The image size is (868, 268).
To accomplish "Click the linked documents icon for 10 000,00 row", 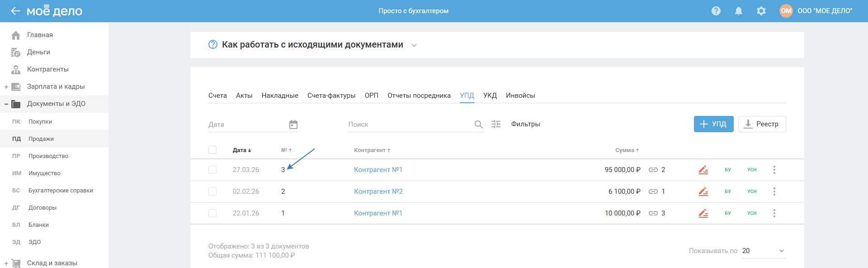I will coord(653,213).
